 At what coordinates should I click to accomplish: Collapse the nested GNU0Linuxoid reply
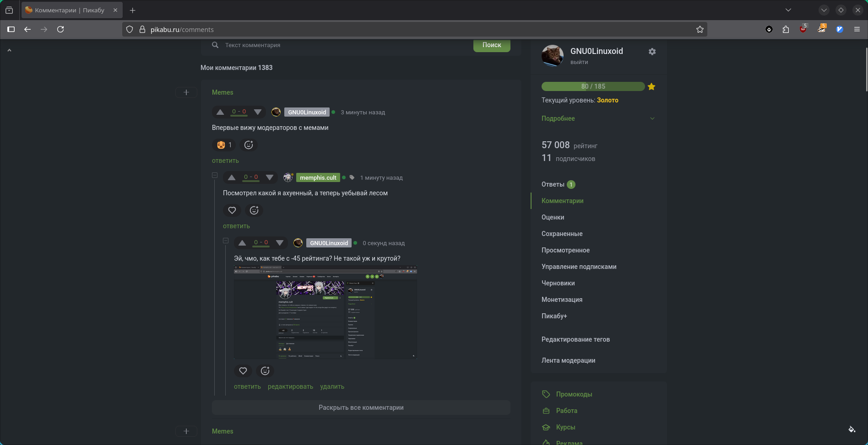226,241
